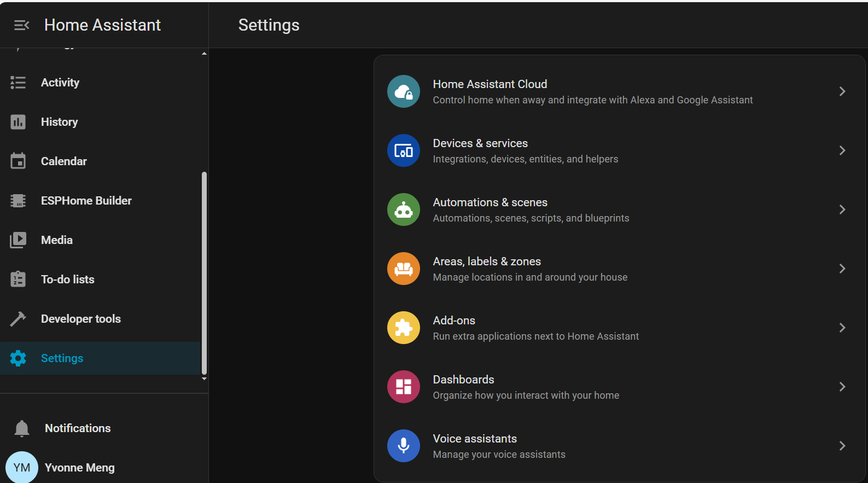
Task: Click sidebar scroll down arrow
Action: 204,379
